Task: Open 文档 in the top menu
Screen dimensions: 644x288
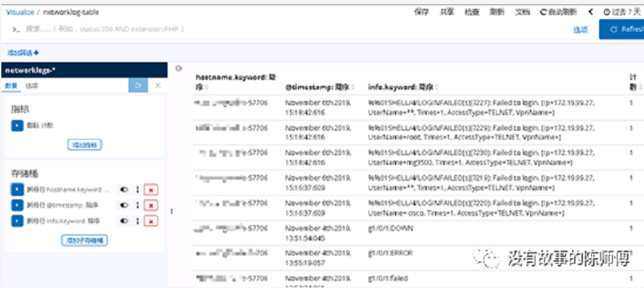Action: click(522, 12)
